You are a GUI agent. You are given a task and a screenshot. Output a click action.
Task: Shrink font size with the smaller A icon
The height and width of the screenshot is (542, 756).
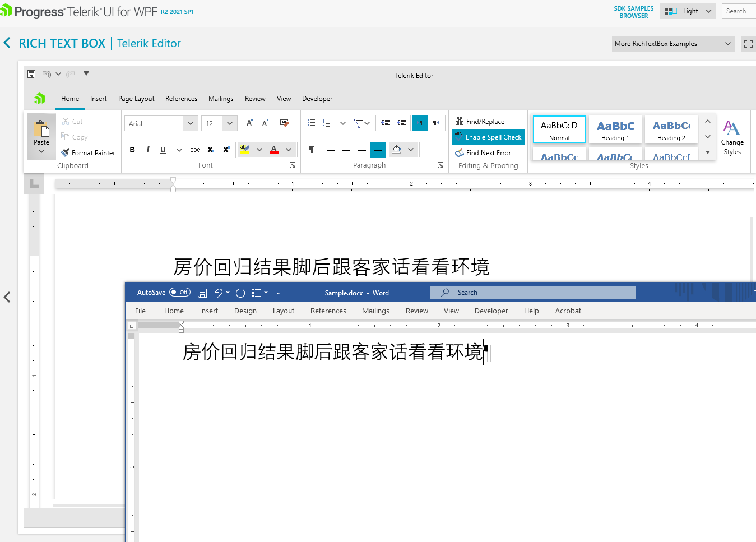265,123
